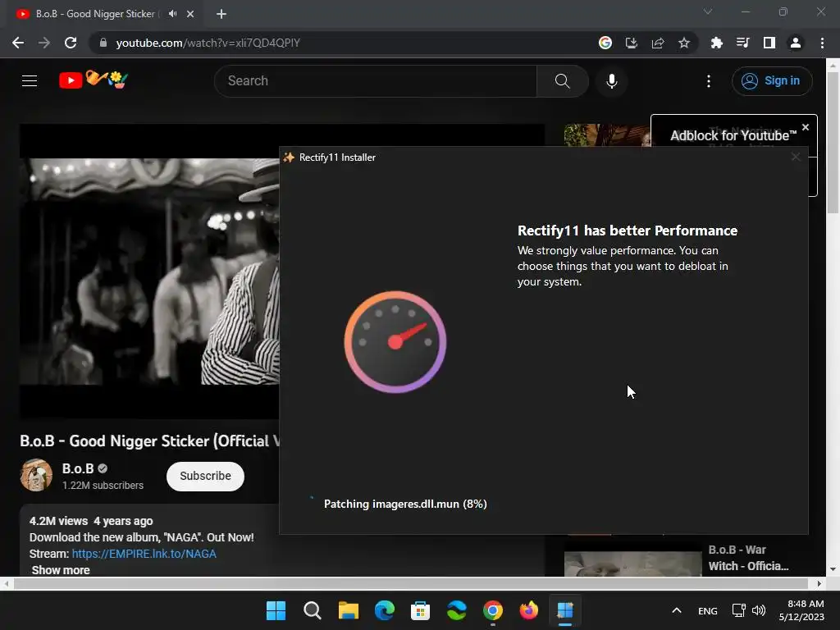Viewport: 840px width, 630px height.
Task: Go to YouTube home via logo
Action: (x=94, y=80)
